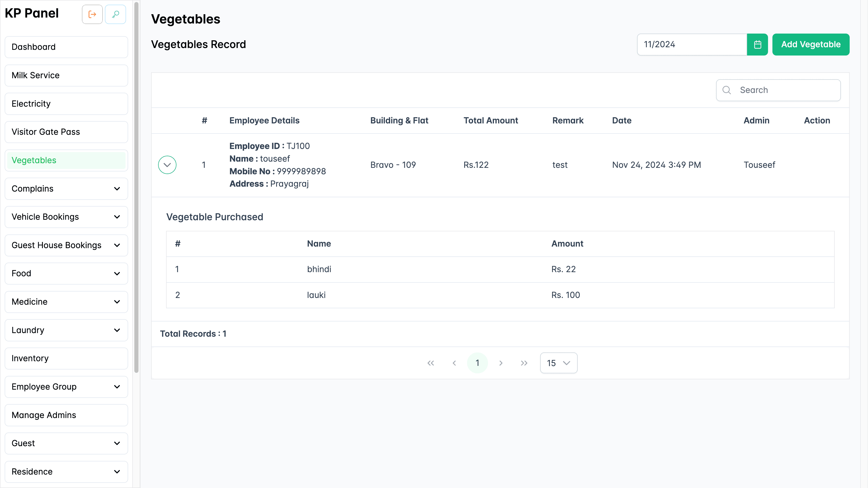Image resolution: width=868 pixels, height=488 pixels.
Task: Select Milk Service in the sidebar
Action: [66, 75]
